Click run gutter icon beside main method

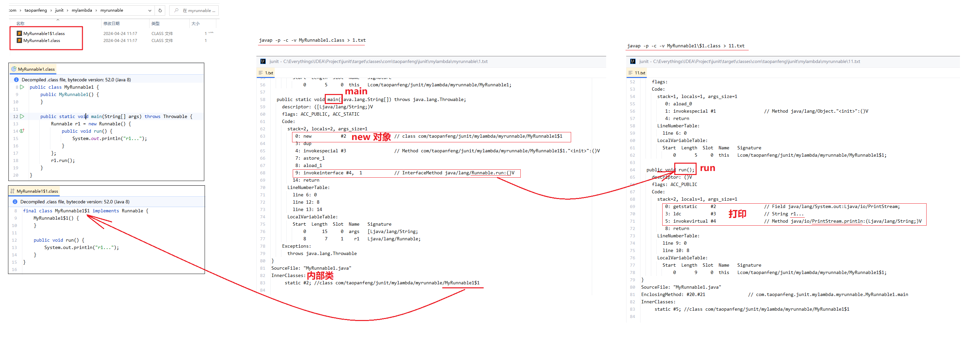tap(22, 116)
